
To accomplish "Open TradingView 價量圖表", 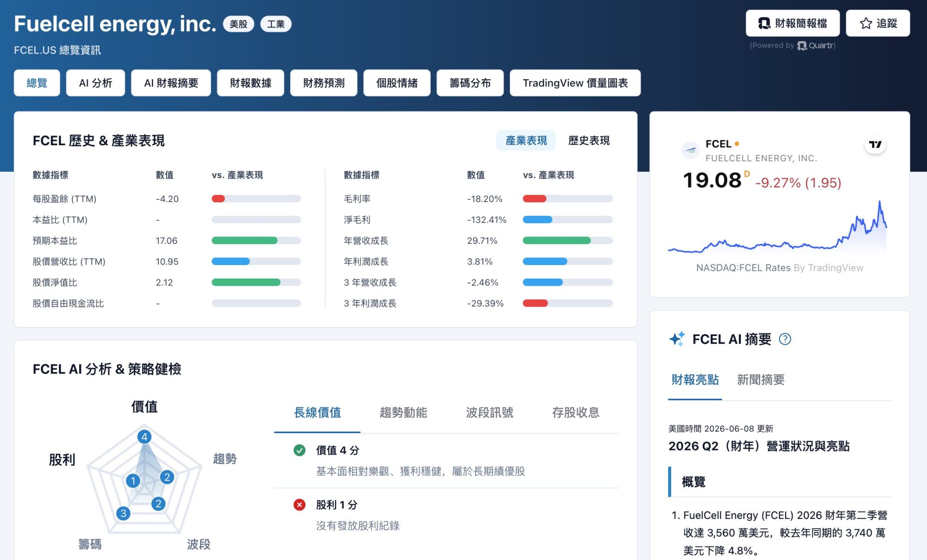I will pyautogui.click(x=575, y=83).
